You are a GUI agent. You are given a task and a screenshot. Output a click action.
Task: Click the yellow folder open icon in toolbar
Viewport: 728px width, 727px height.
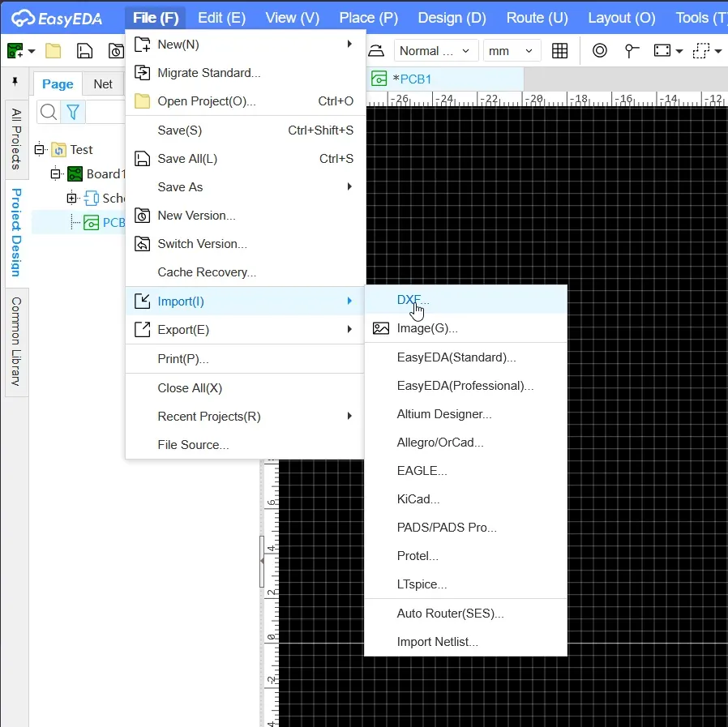[54, 51]
